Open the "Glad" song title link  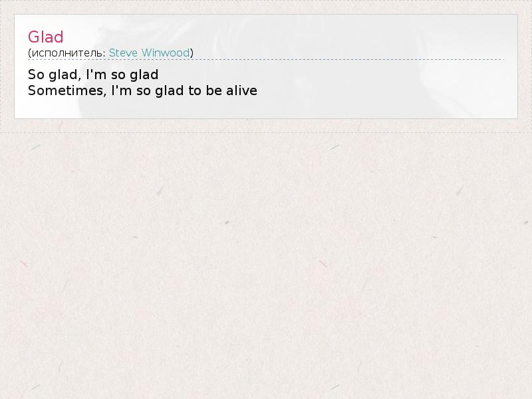(x=45, y=37)
